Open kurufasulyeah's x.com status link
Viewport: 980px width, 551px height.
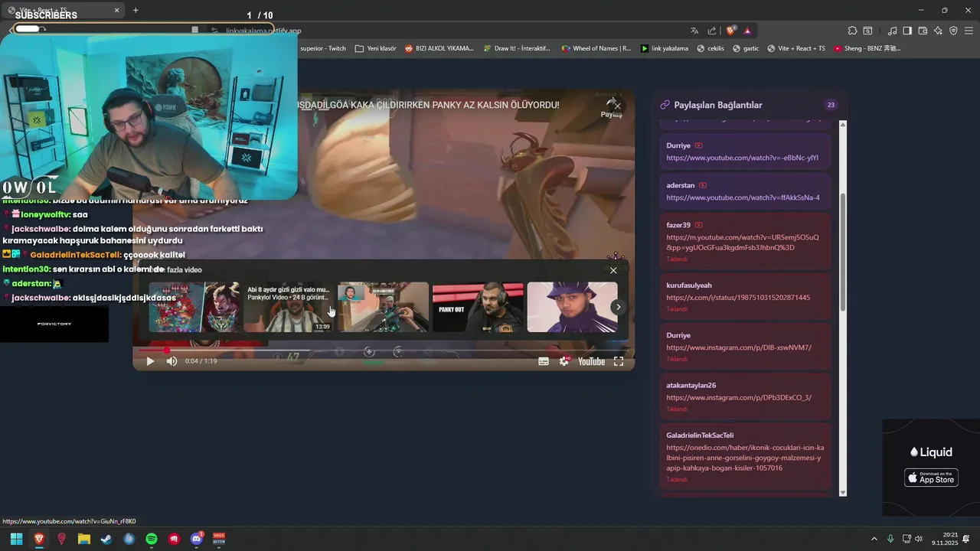[738, 297]
